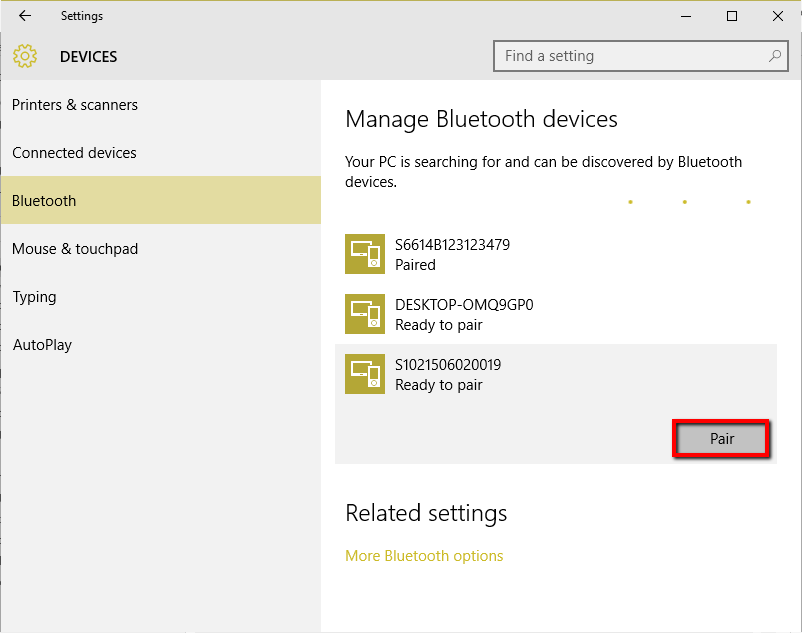Click the S1021506020019 device icon
Viewport: 802px width, 633px height.
coord(365,374)
